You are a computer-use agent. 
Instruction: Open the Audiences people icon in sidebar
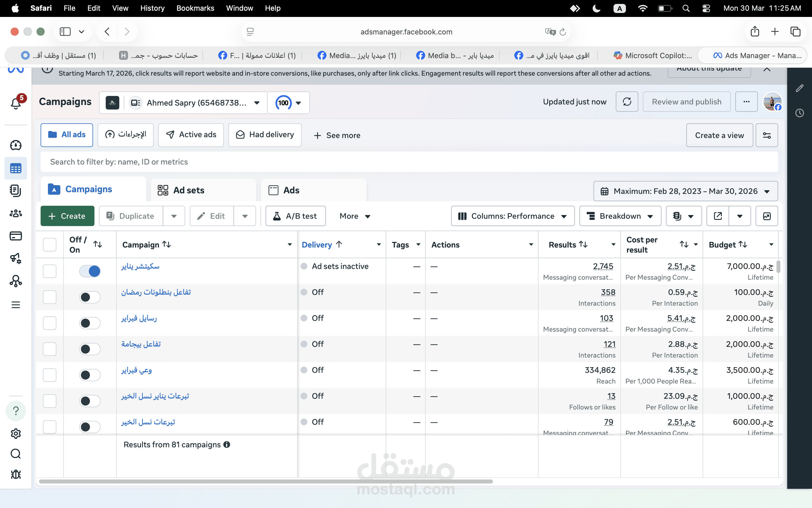click(16, 213)
